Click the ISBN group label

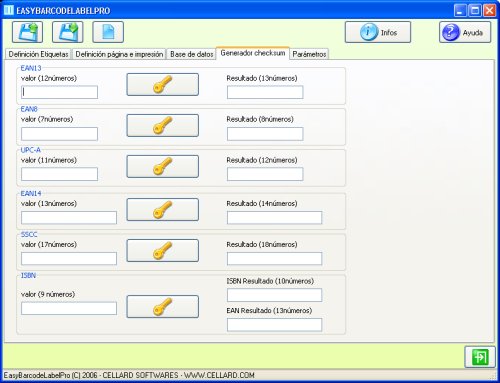tap(28, 275)
